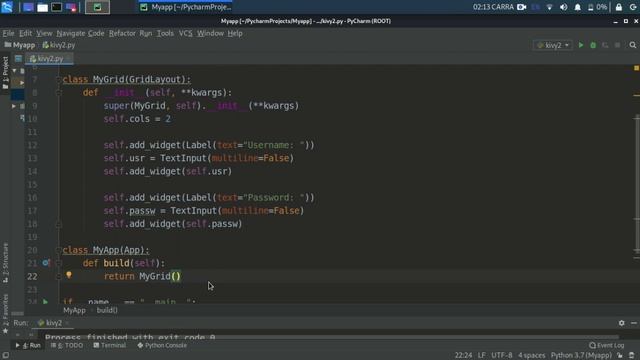
Task: Click the lightbulb intention icon on line 22
Action: coord(69,275)
